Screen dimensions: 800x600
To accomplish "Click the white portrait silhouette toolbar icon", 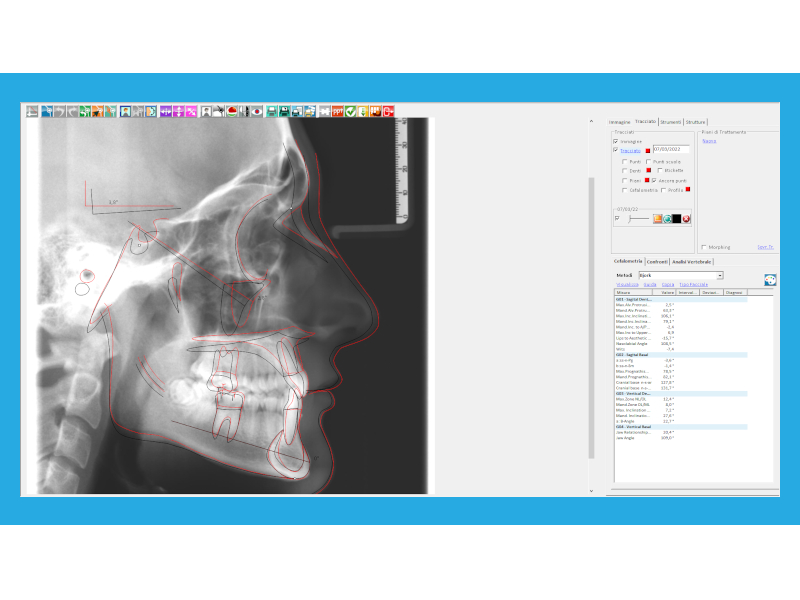I will 206,111.
